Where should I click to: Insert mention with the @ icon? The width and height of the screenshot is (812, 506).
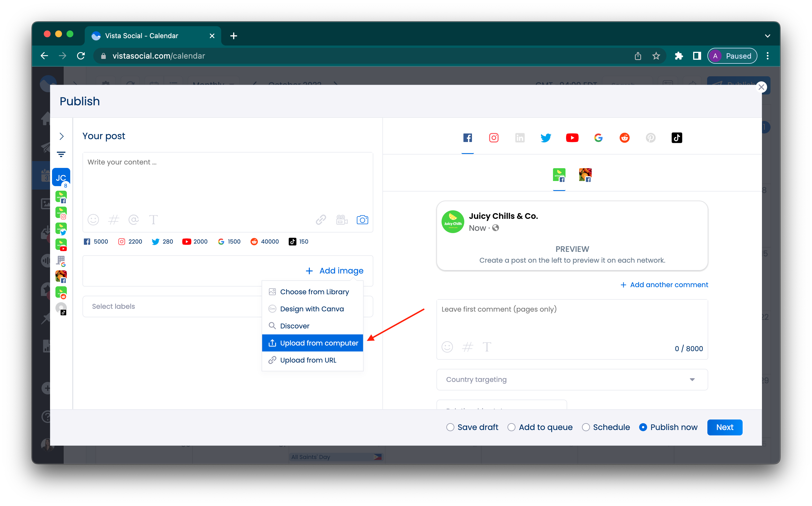coord(134,220)
